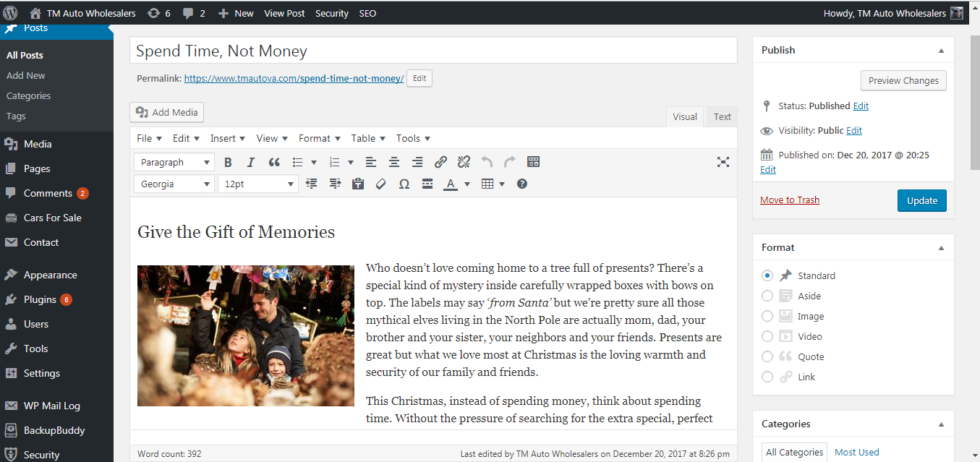Click the post title field
980x462 pixels.
pyautogui.click(x=433, y=51)
